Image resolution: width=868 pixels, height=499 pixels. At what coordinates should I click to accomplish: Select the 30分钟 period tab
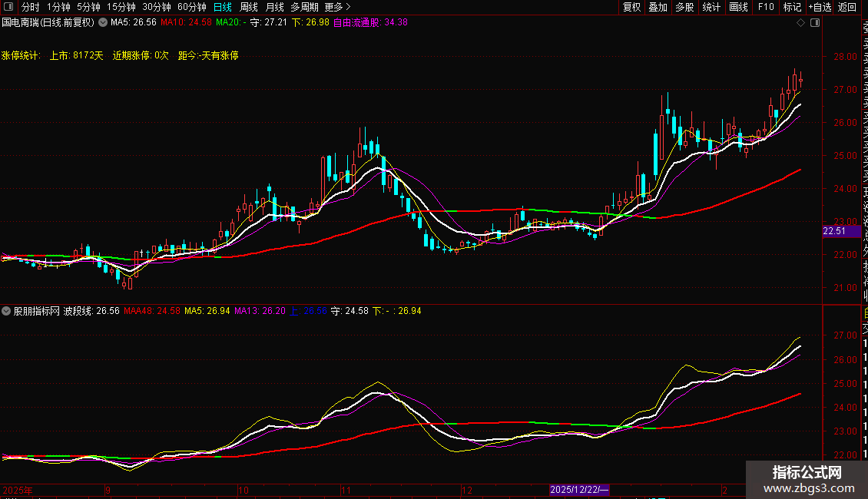pos(157,7)
